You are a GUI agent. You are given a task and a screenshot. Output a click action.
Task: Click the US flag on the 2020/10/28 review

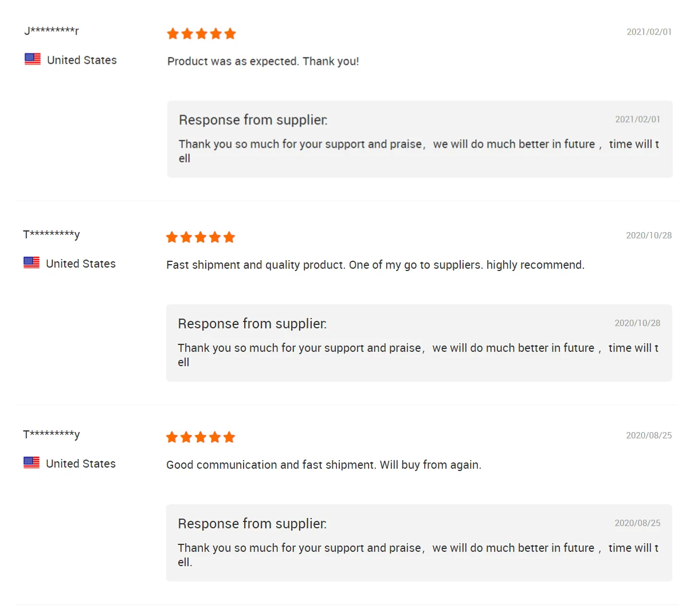point(32,262)
